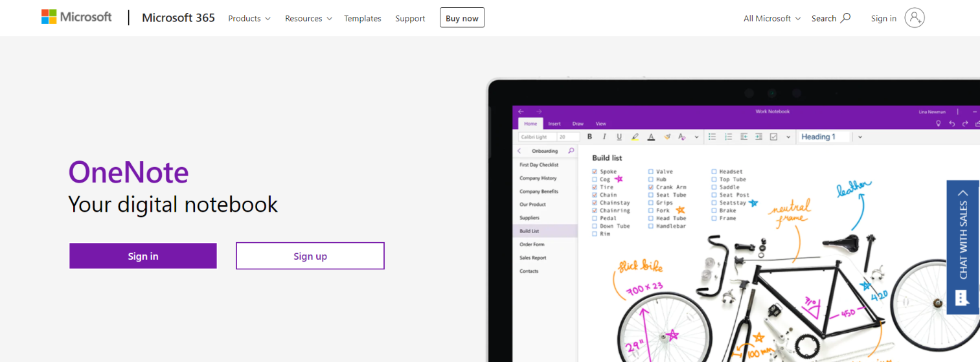Image resolution: width=980 pixels, height=362 pixels.
Task: Check the Headset checkbox
Action: (714, 172)
